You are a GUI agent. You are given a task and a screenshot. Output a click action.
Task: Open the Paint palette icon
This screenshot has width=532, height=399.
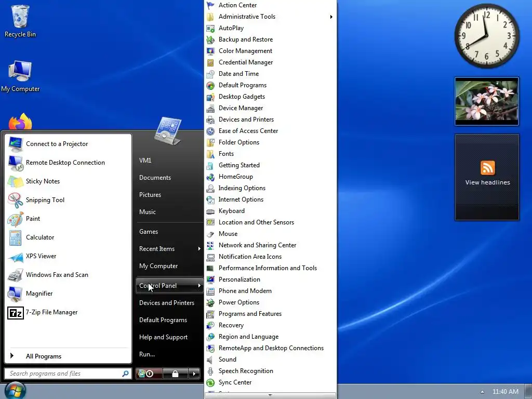click(15, 219)
